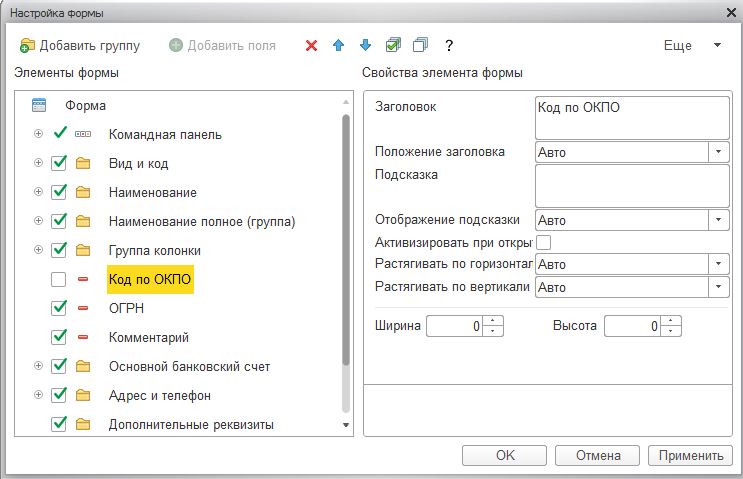Click the Добавить группу folder icon

point(27,45)
